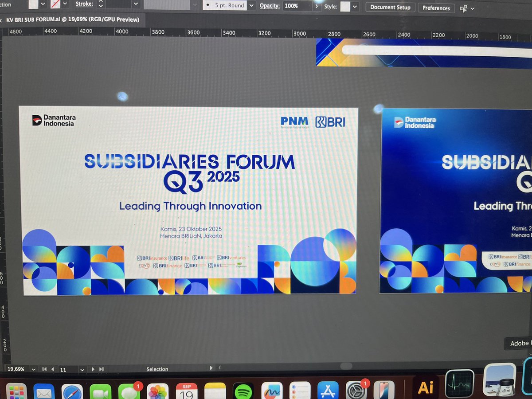Adjust stroke weight stepper arrows
The image size is (532, 399).
click(x=101, y=4)
